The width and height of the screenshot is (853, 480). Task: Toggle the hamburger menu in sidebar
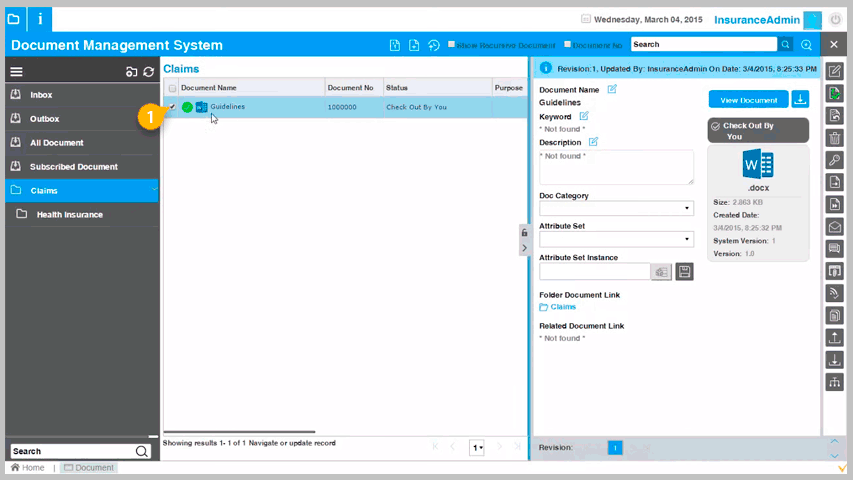click(16, 71)
